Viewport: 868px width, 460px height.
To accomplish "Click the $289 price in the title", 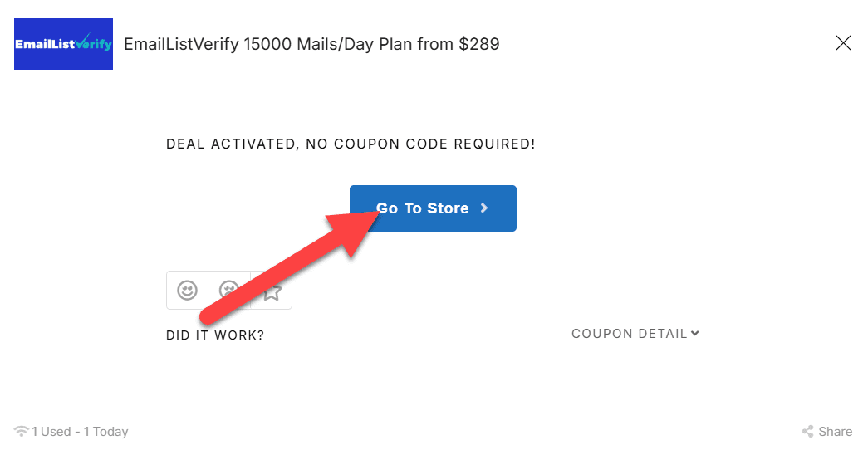I will pyautogui.click(x=479, y=44).
